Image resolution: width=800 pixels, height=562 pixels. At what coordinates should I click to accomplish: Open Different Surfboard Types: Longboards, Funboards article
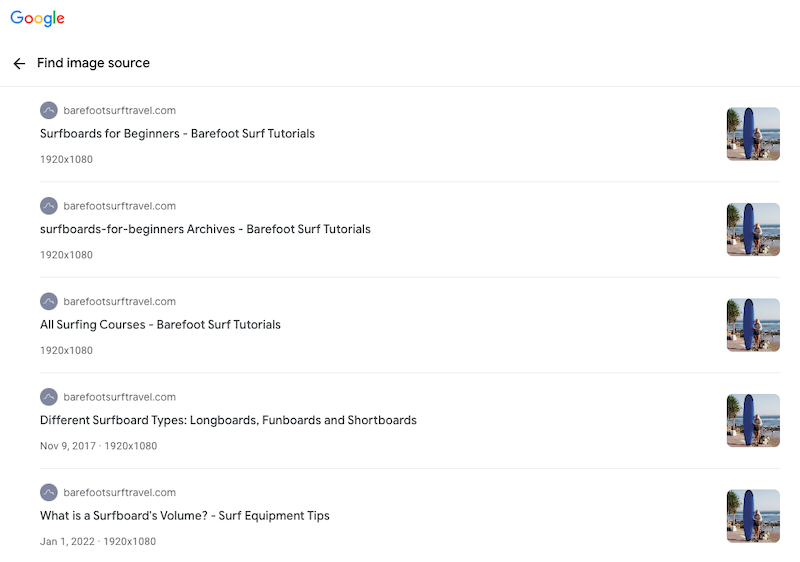point(228,420)
